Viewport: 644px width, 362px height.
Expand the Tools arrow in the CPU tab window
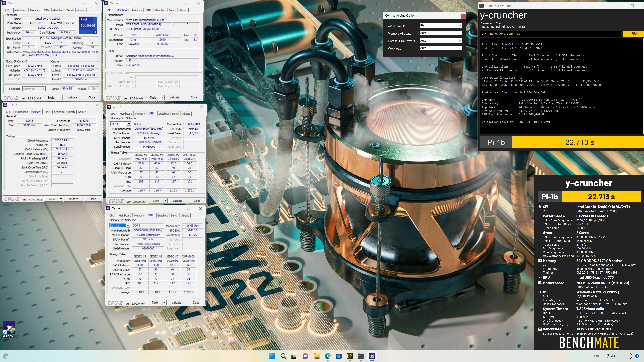[x=60, y=97]
